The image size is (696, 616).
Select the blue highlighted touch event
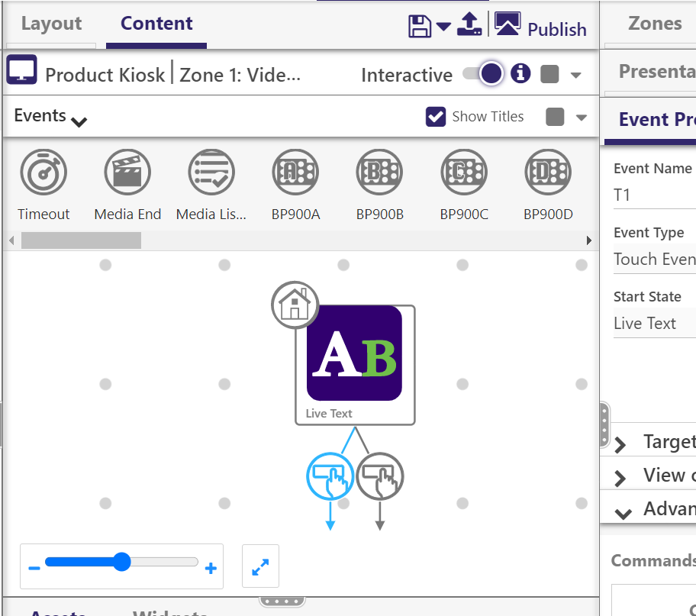point(330,476)
